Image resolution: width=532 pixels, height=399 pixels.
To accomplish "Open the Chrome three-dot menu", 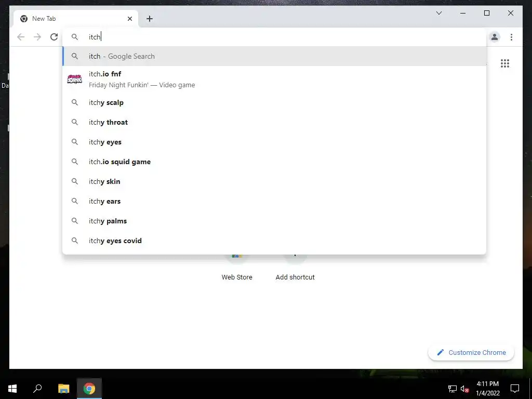I will (x=511, y=37).
